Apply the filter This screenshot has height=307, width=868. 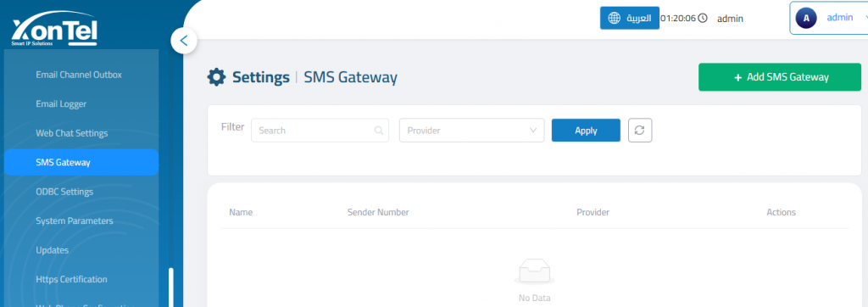click(586, 131)
